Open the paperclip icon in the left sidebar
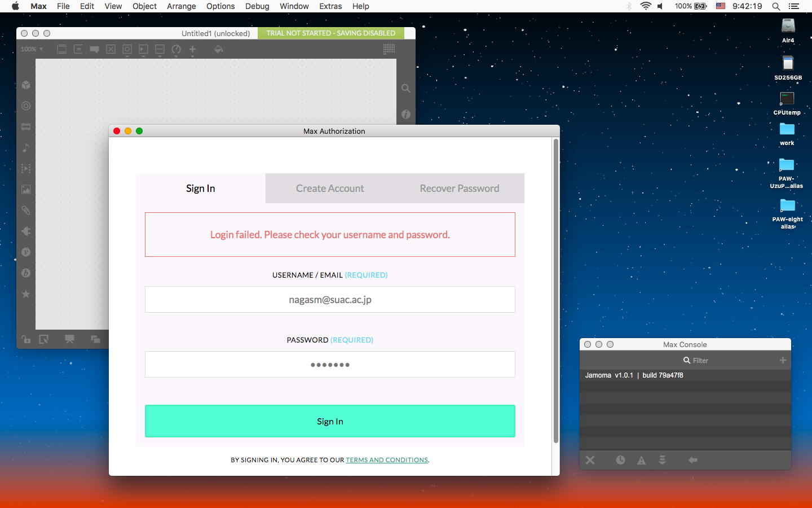This screenshot has height=508, width=812. pyautogui.click(x=26, y=210)
